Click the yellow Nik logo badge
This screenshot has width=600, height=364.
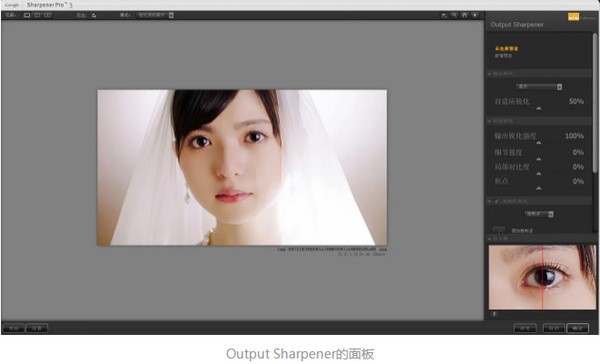573,17
